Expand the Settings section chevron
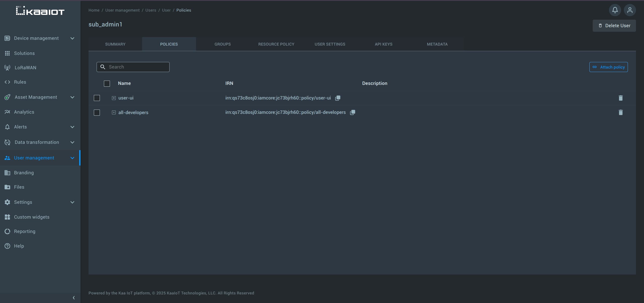 pyautogui.click(x=72, y=202)
